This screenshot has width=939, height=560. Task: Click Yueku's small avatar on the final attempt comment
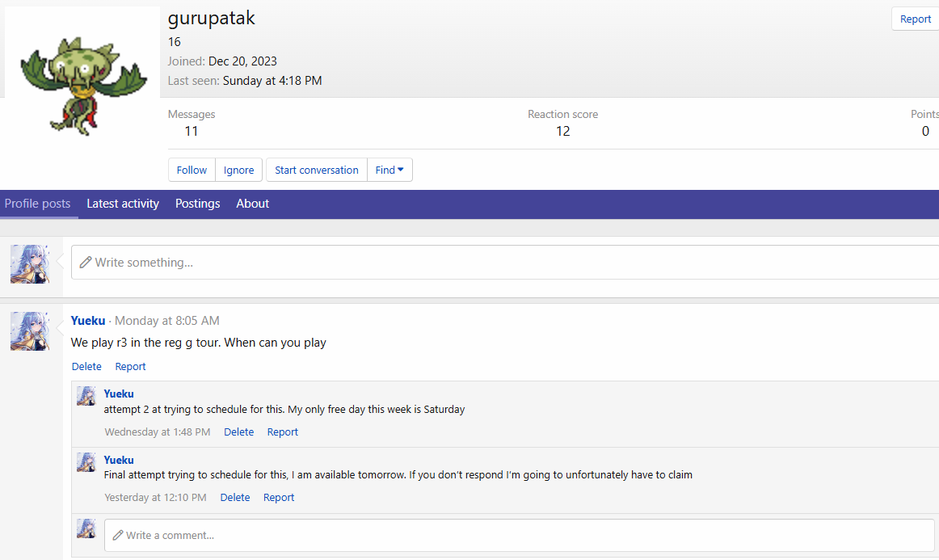(86, 462)
